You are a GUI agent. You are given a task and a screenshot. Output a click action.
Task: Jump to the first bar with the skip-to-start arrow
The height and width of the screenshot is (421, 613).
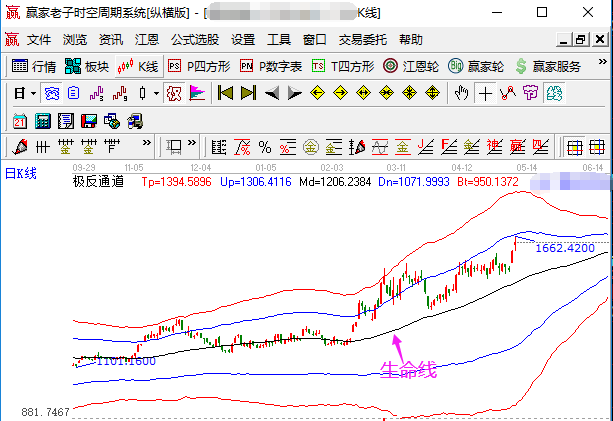click(x=224, y=93)
